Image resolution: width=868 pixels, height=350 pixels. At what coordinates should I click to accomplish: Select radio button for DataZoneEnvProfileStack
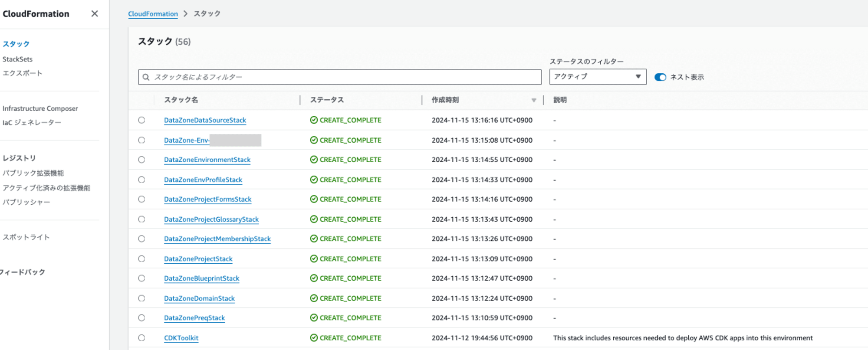(x=141, y=180)
